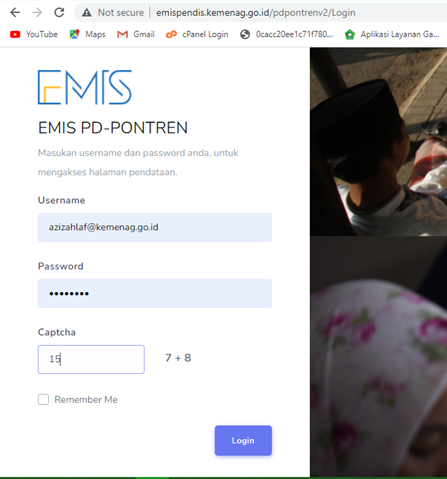Click the browser forward arrow
The width and height of the screenshot is (447, 479).
[37, 13]
